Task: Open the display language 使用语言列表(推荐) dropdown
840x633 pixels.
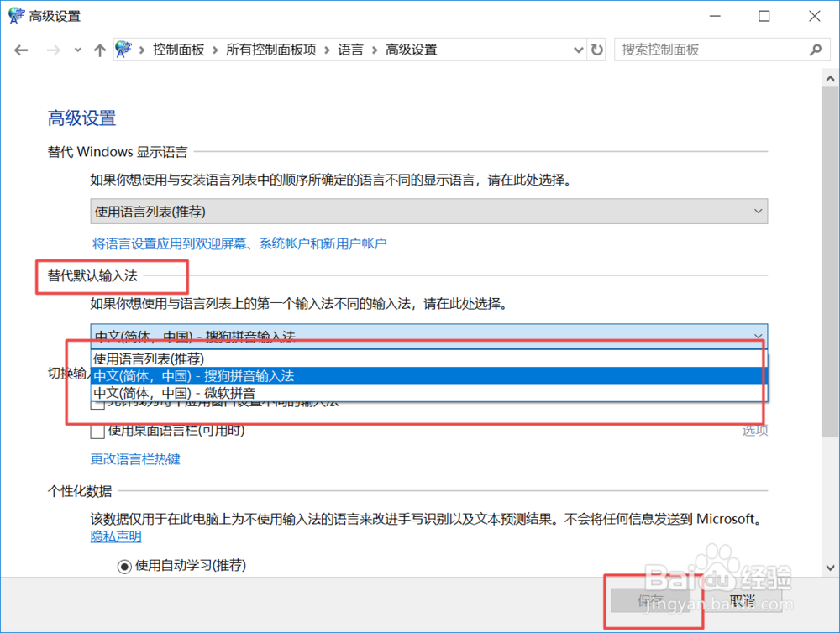Action: pos(428,212)
